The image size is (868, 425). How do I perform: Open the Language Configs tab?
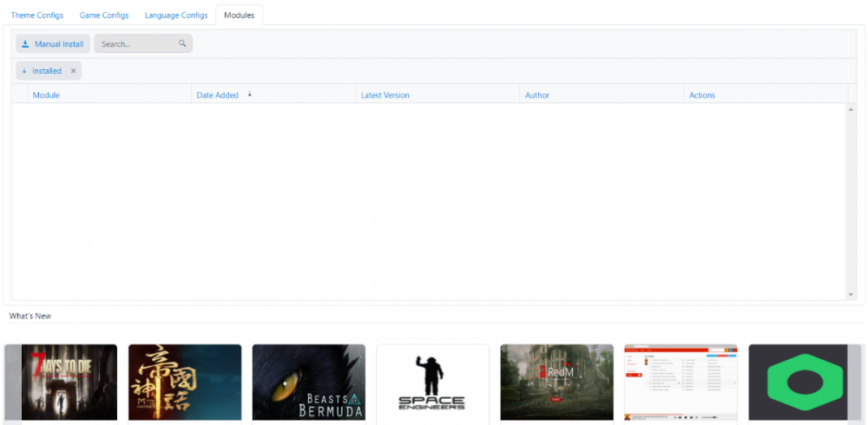(x=176, y=16)
